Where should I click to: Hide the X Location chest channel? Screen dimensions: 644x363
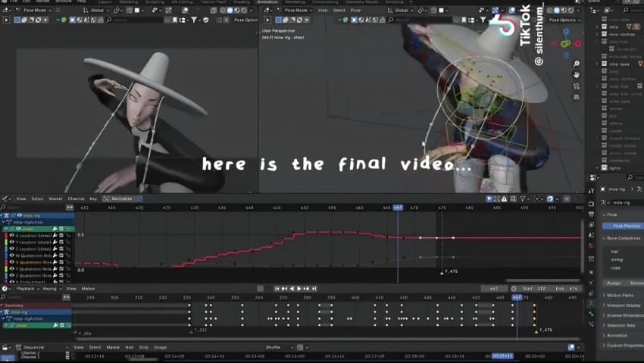12,236
